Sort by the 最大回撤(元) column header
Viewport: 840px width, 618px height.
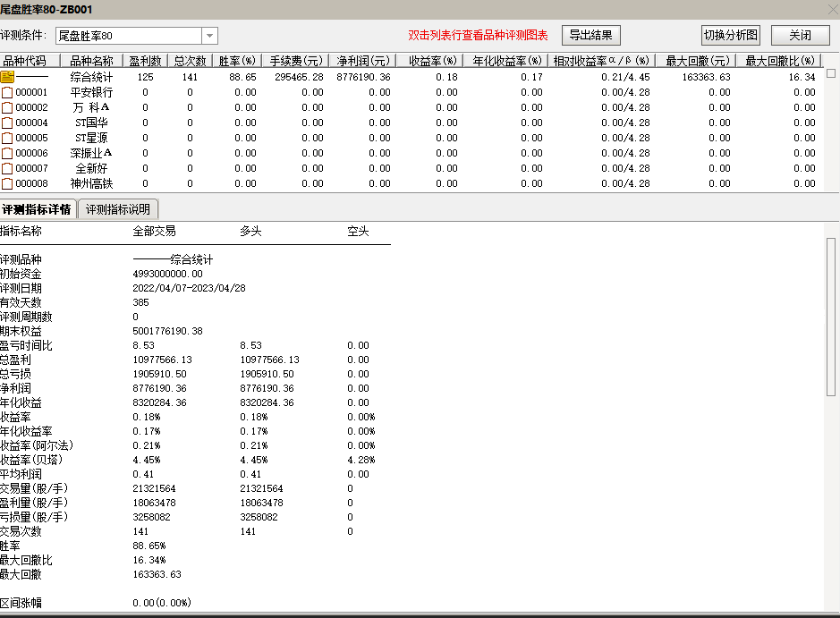697,61
